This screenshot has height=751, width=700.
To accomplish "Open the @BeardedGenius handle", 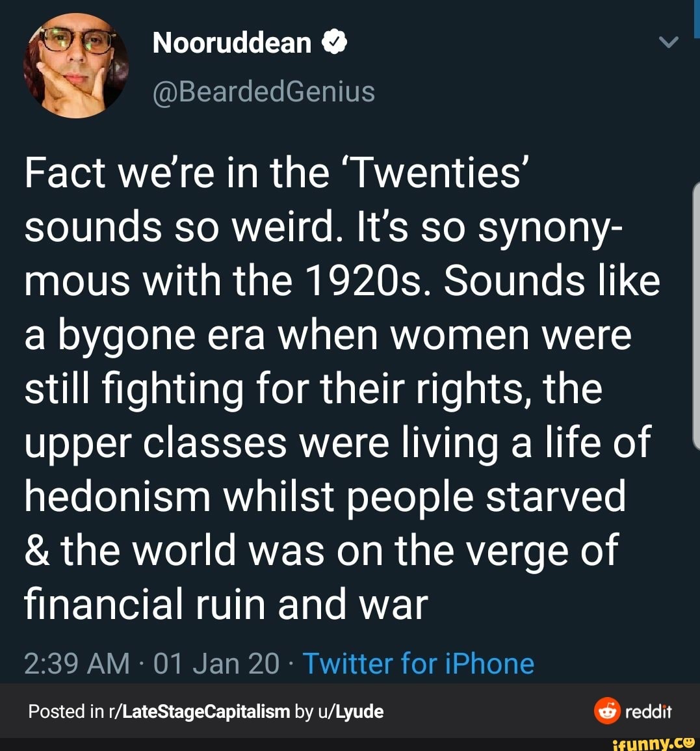I will 263,92.
